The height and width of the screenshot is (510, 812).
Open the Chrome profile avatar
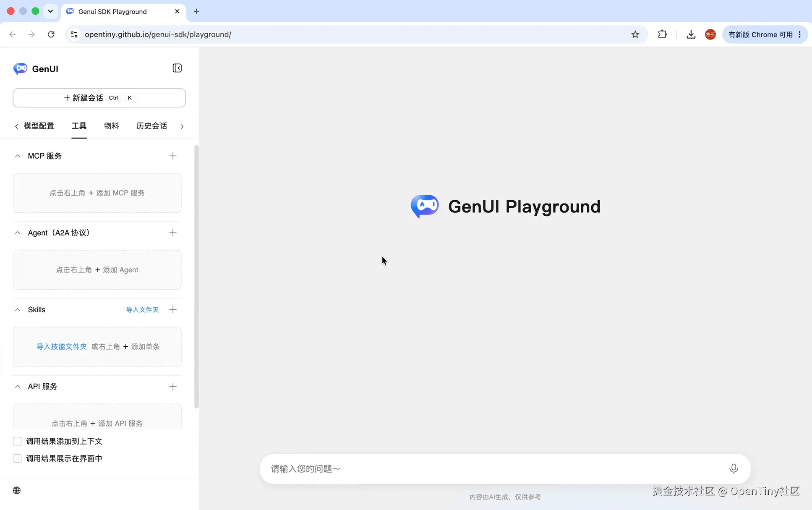[x=710, y=34]
